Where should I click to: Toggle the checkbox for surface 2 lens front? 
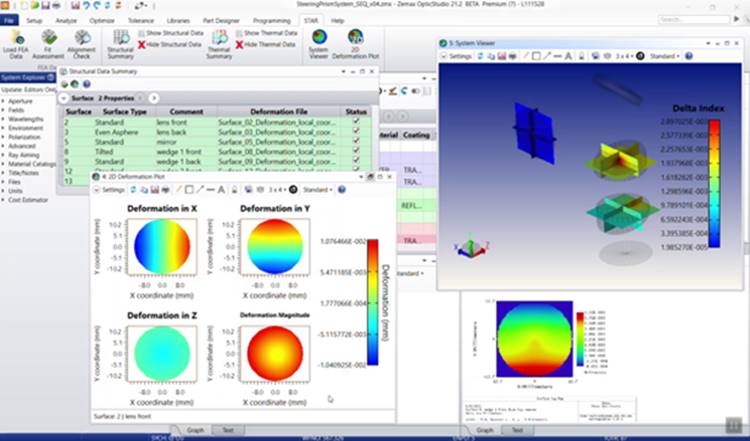[x=356, y=121]
